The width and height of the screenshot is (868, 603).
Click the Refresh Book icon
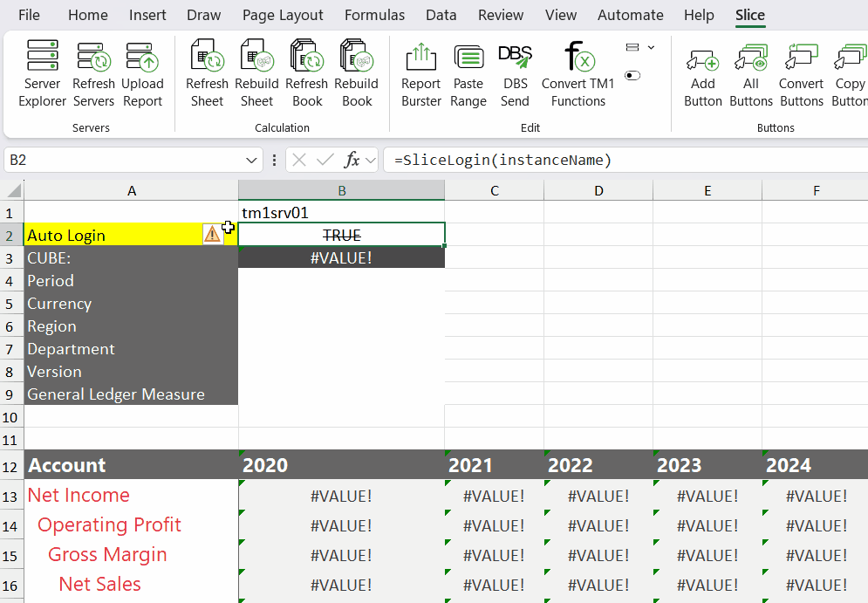point(306,74)
